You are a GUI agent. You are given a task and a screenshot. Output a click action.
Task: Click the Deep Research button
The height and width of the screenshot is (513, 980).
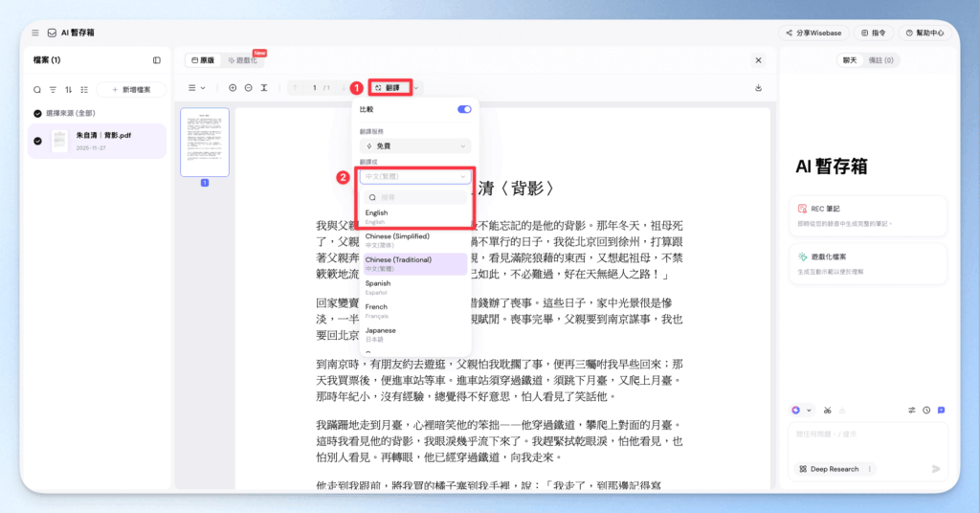pos(830,469)
